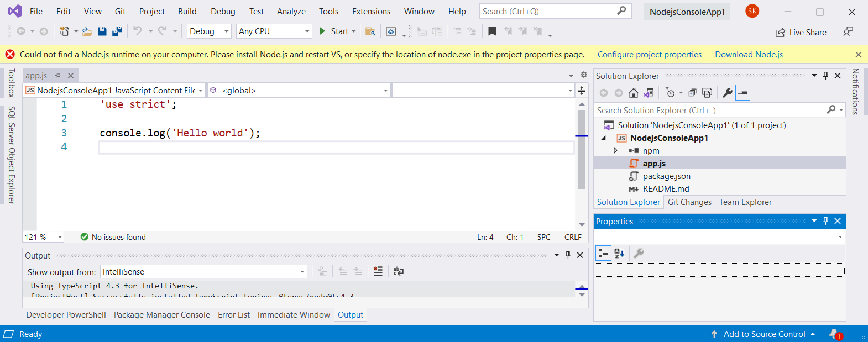
Task: Click the Live Share button
Action: pos(801,33)
